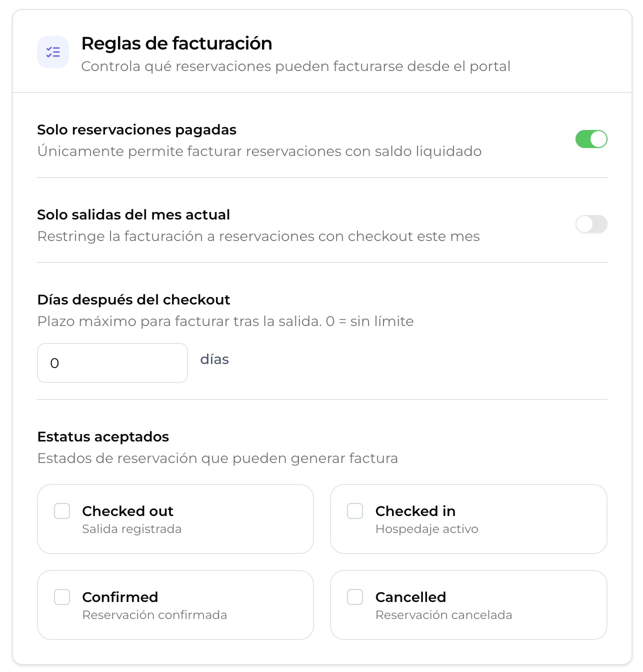Tick the Checked out checkbox

(62, 511)
